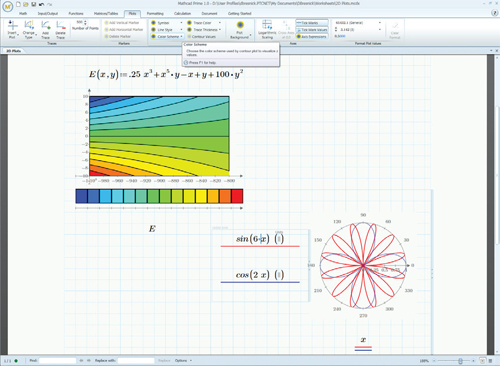
Task: Select the red swatch in color legend
Action: point(237,196)
